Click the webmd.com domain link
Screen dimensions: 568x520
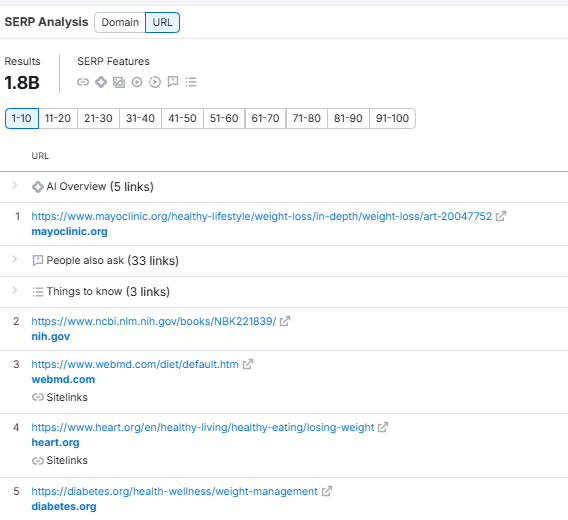click(63, 379)
